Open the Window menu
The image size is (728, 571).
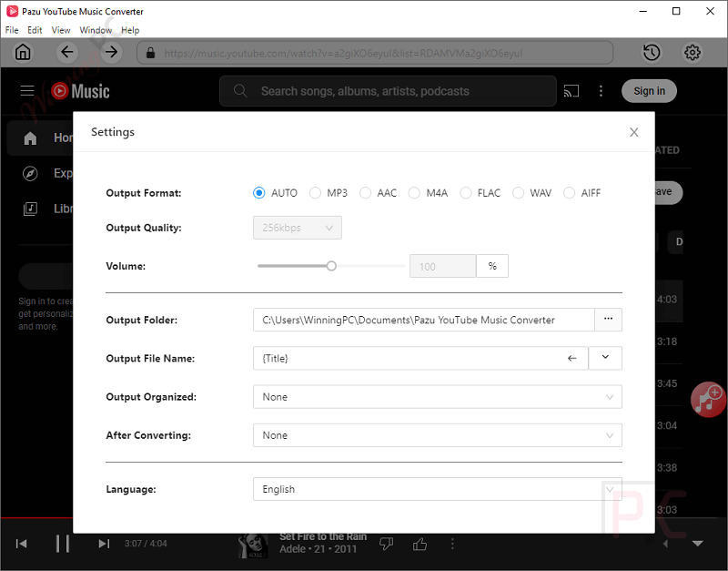pos(96,30)
